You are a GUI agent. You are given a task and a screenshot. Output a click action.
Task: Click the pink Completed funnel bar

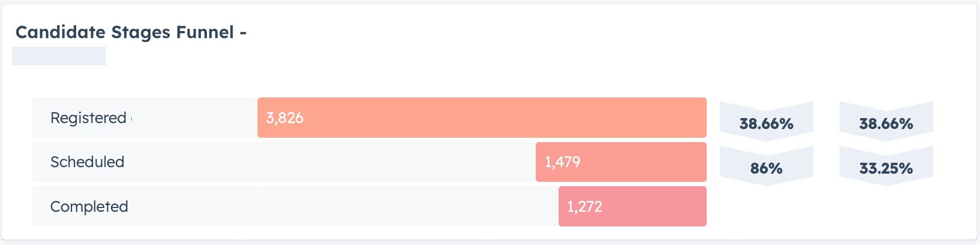tap(653, 206)
